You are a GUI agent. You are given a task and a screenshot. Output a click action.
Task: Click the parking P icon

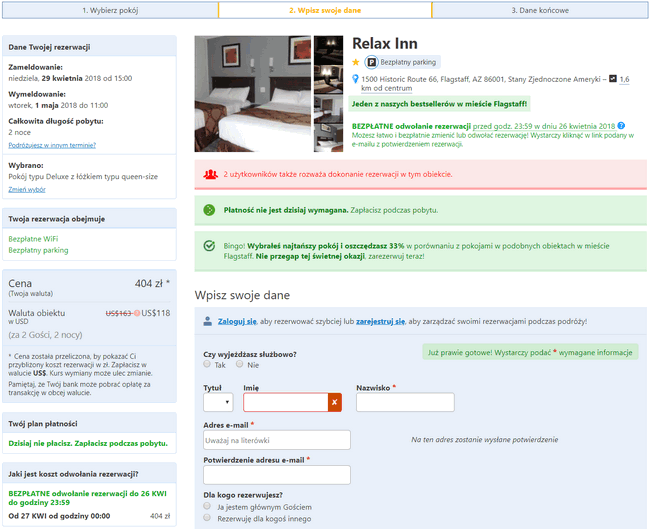pyautogui.click(x=371, y=62)
